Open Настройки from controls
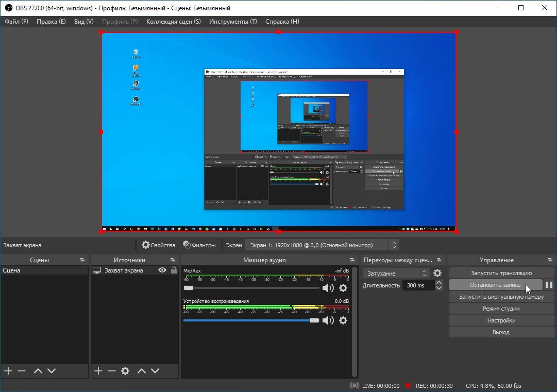557x392 pixels. [501, 320]
